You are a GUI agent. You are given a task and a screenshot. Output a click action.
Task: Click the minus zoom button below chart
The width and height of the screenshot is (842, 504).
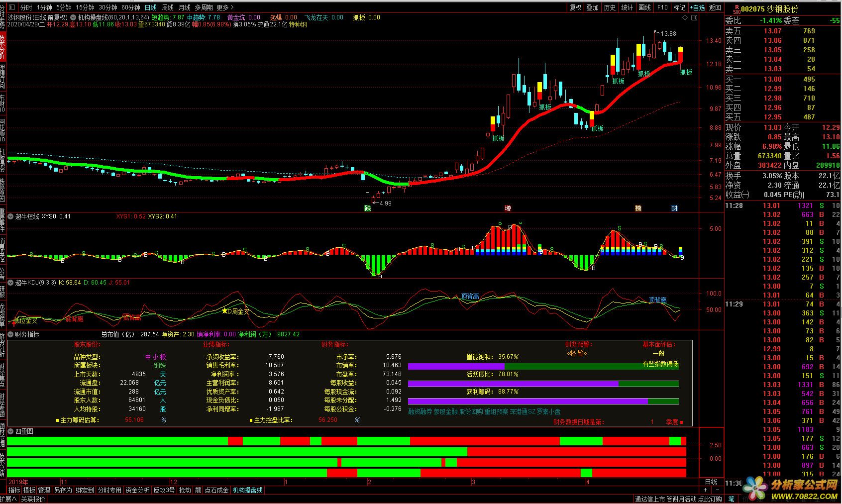pyautogui.click(x=717, y=490)
